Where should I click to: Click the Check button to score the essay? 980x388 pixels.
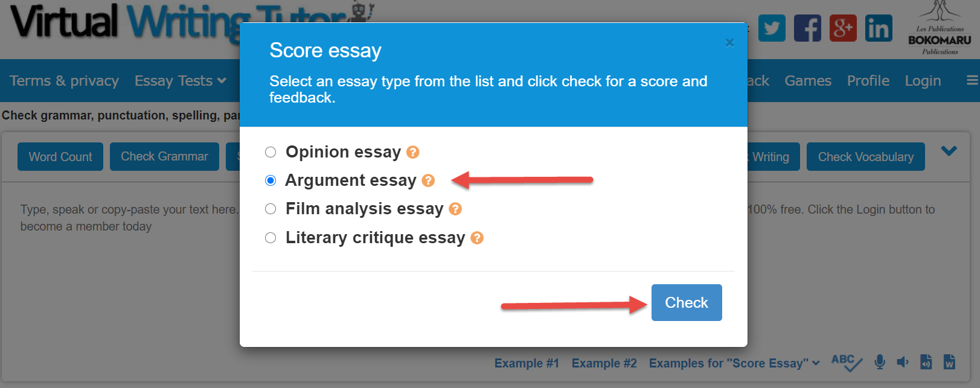coord(686,302)
